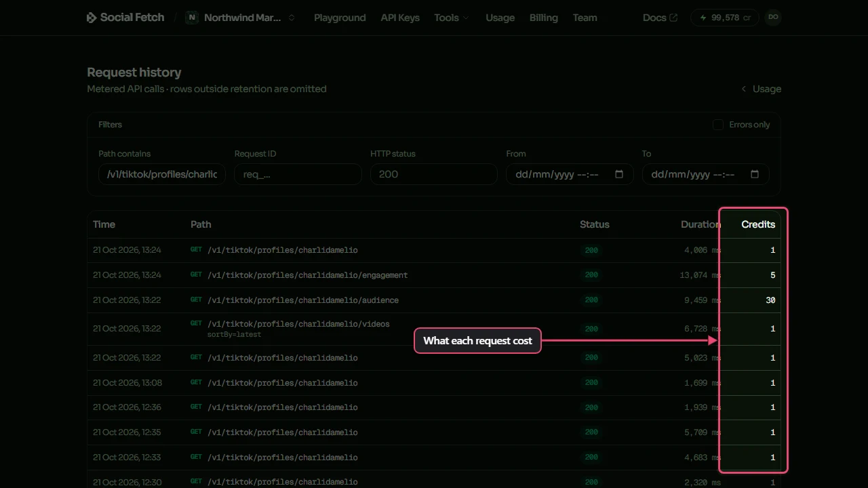The image size is (868, 488).
Task: Click the 21 Oct 2026, 12:33 timestamp
Action: click(x=127, y=457)
